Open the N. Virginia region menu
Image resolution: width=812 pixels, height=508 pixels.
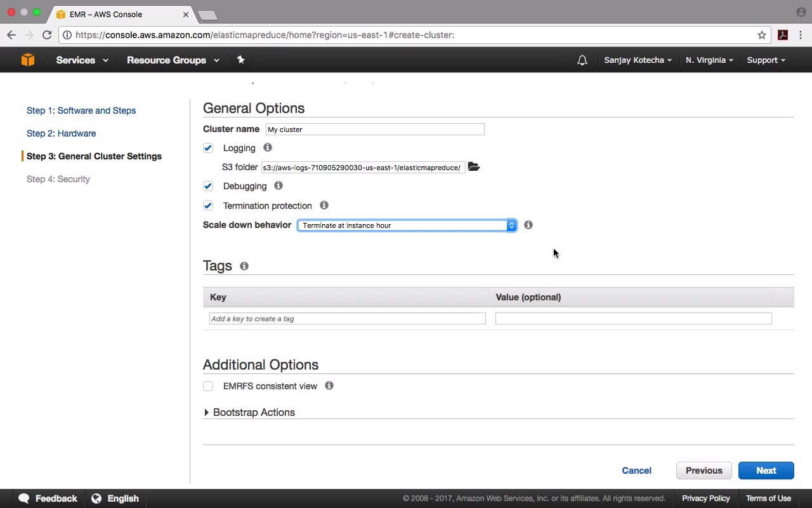pos(709,60)
